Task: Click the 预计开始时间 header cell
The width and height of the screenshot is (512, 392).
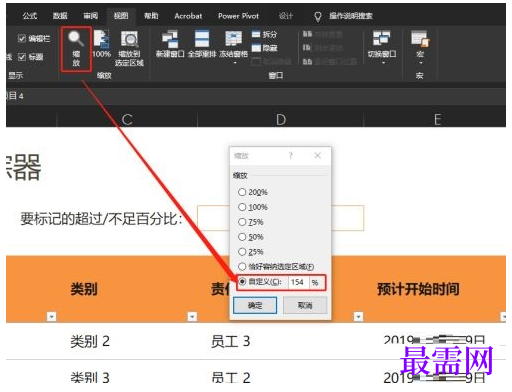Action: 418,289
